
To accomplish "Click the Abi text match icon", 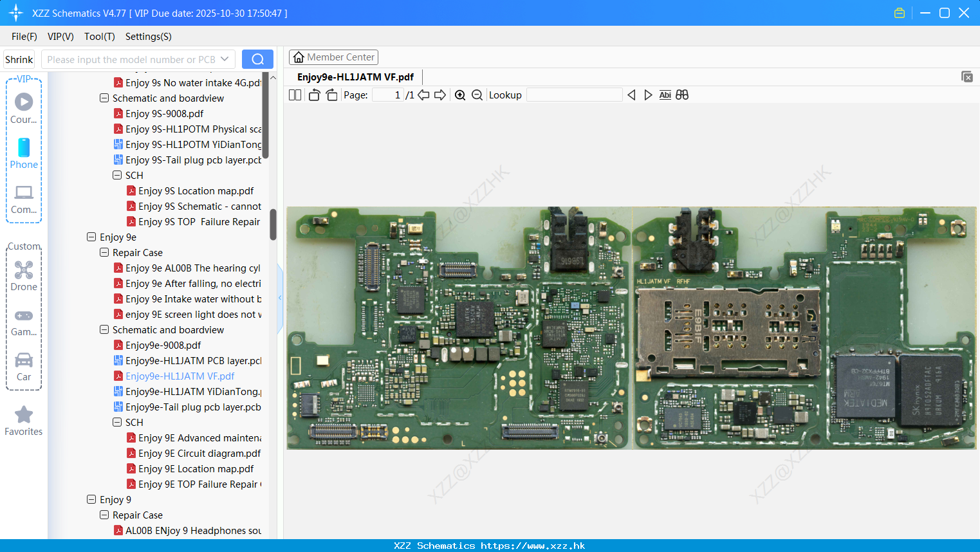I will point(665,95).
